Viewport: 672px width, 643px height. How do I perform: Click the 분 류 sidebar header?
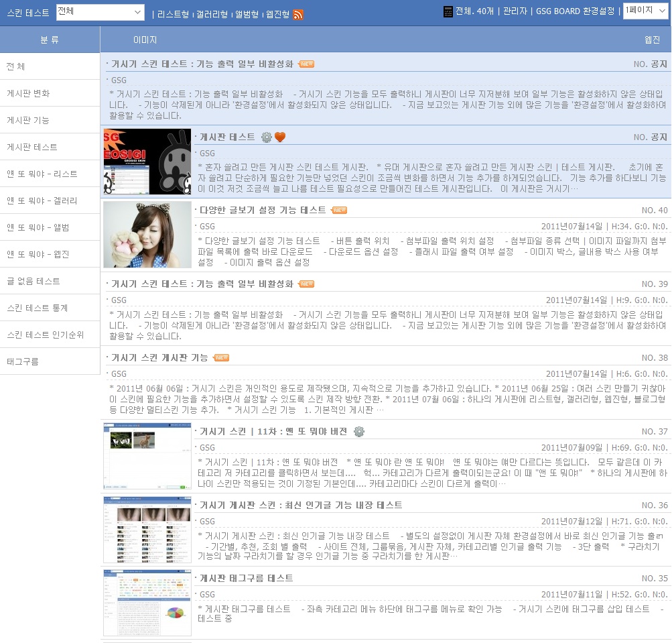(x=50, y=40)
